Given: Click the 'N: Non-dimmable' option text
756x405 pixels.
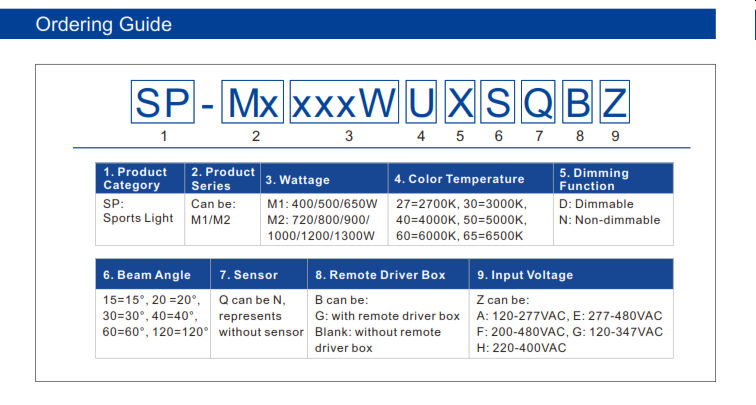Looking at the screenshot, I should point(609,220).
